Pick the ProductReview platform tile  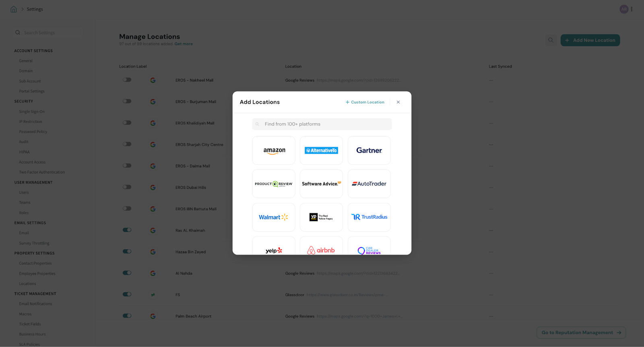click(x=274, y=184)
